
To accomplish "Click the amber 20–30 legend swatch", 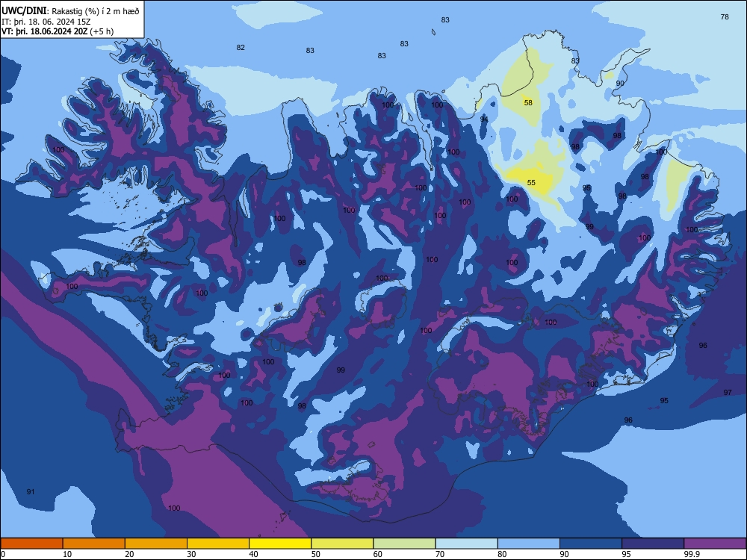I will [x=156, y=544].
